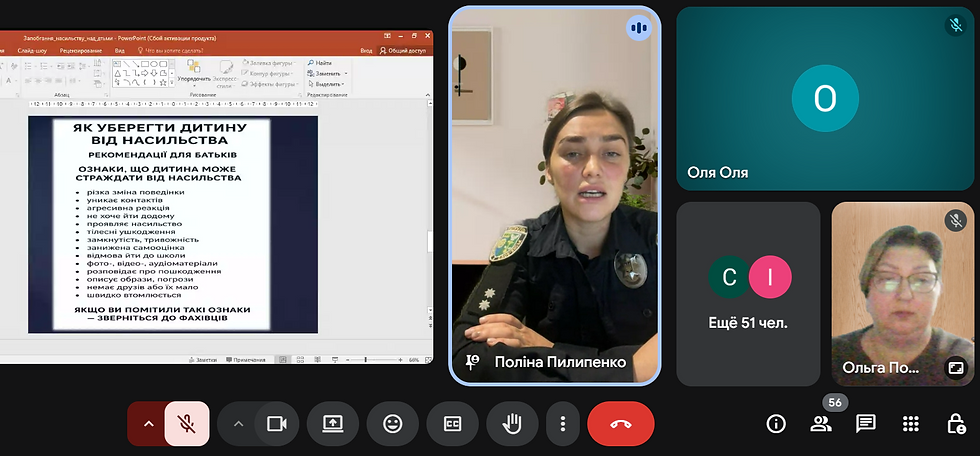The width and height of the screenshot is (980, 456).
Task: Select Поліна Пилипенко video tile
Action: point(555,194)
